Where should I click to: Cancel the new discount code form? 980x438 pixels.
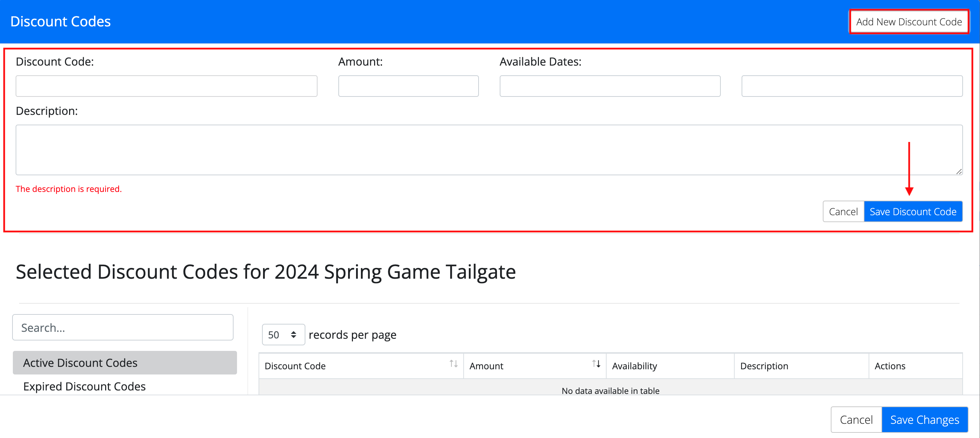843,212
